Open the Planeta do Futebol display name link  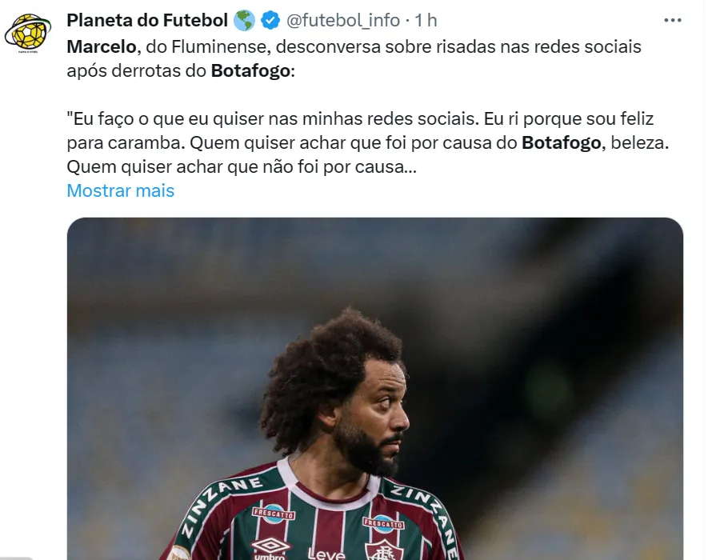(147, 21)
